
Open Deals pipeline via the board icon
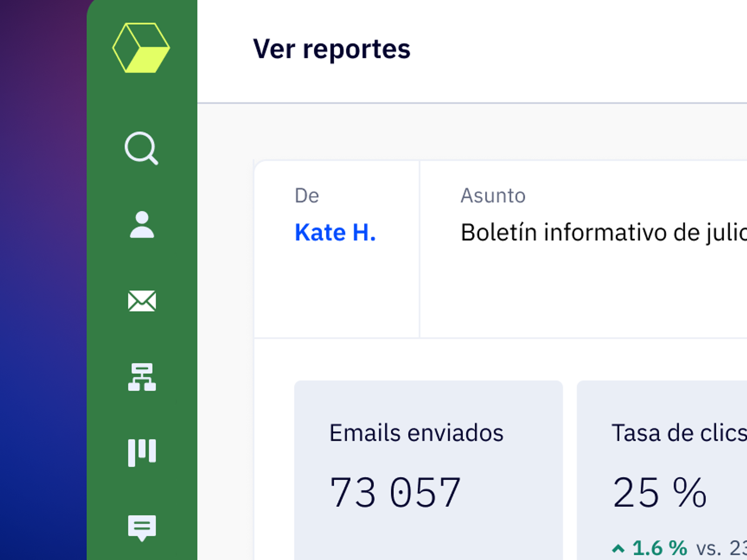142,452
